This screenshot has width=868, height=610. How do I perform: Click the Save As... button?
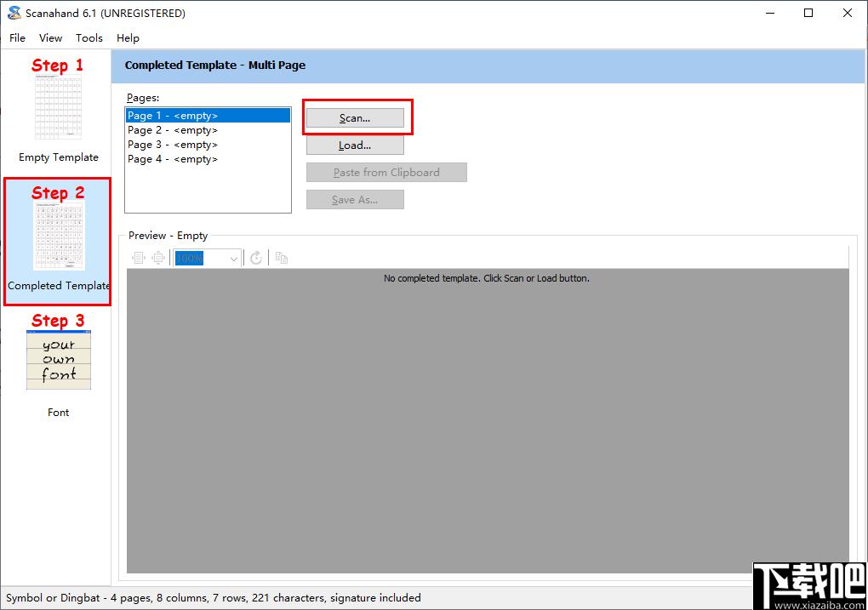point(355,199)
